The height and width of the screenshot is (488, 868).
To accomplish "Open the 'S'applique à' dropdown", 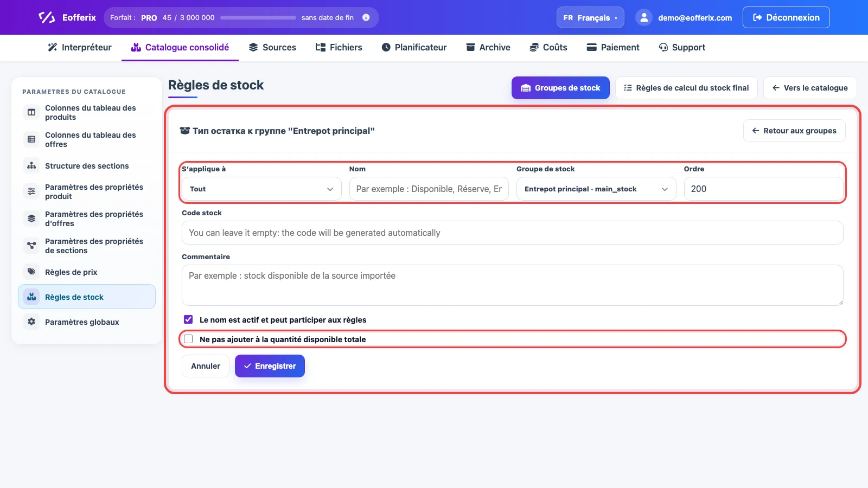I will point(261,189).
